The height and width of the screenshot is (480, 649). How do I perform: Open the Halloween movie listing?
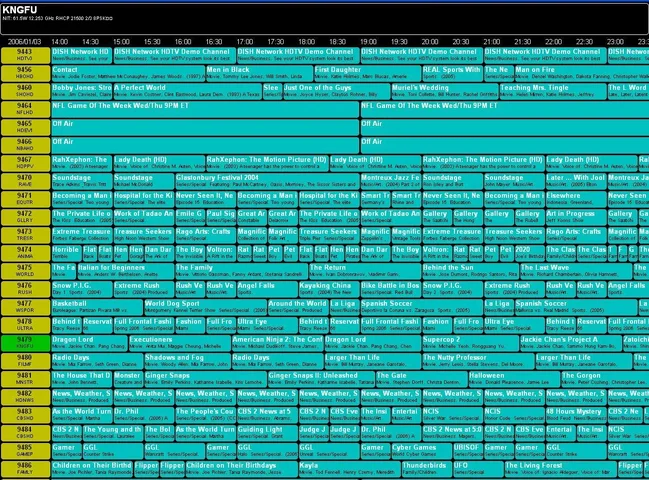tap(514, 379)
